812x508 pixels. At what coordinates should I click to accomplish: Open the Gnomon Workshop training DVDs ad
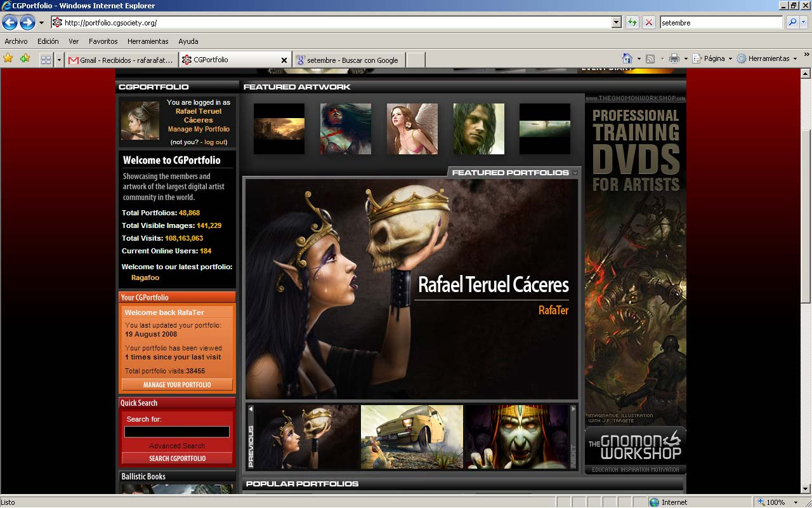click(635, 284)
